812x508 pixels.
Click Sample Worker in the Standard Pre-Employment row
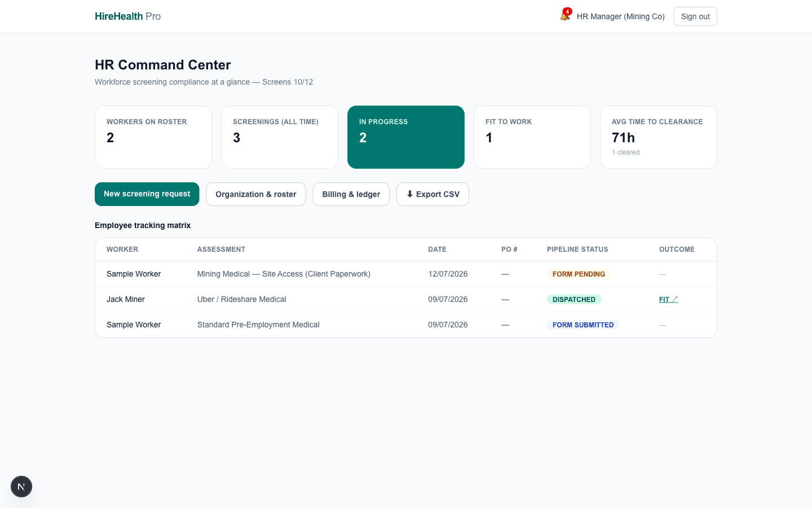click(134, 325)
